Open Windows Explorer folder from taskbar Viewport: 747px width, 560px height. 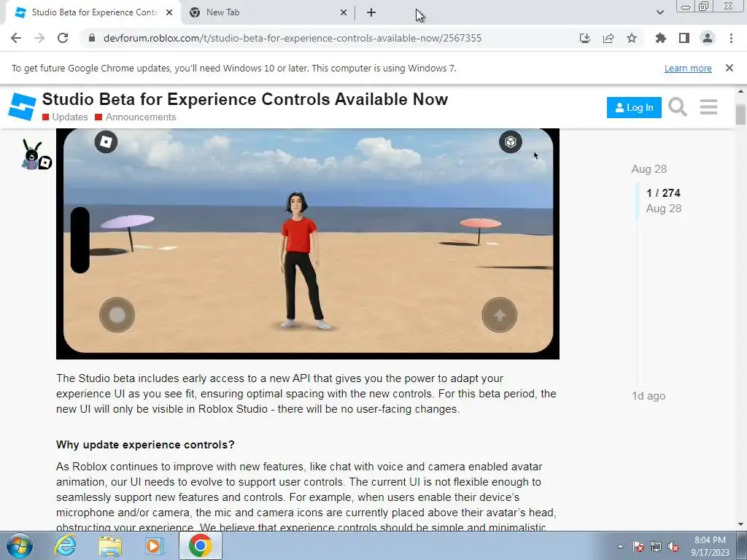[110, 545]
